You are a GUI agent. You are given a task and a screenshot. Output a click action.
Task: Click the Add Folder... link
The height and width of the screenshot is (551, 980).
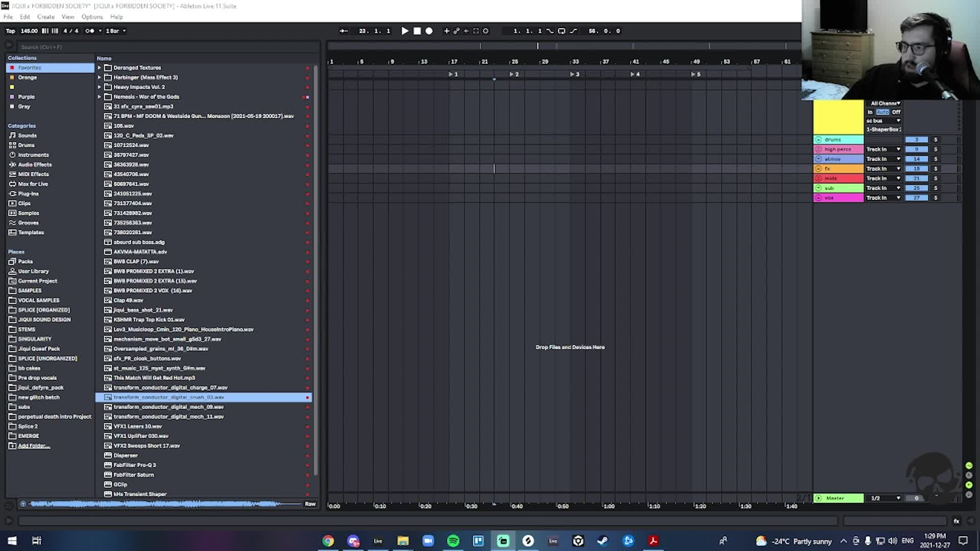click(x=34, y=446)
